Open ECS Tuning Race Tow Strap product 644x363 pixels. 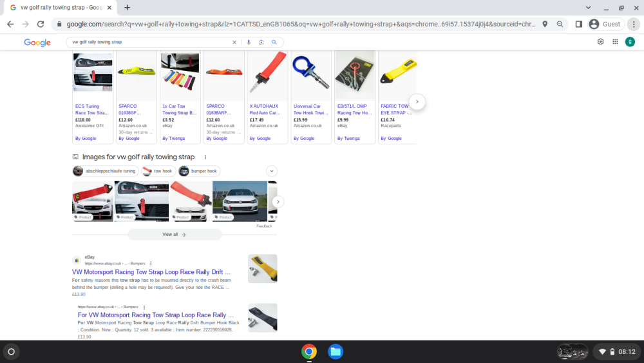pos(92,110)
